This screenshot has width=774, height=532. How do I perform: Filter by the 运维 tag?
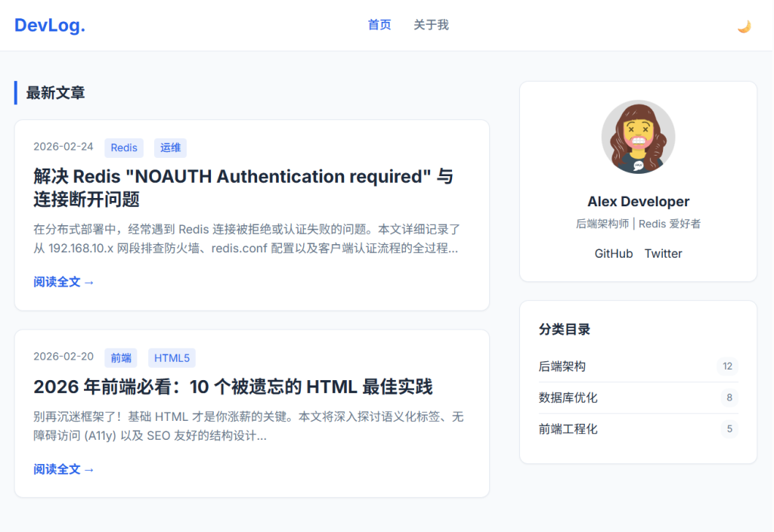(x=170, y=147)
